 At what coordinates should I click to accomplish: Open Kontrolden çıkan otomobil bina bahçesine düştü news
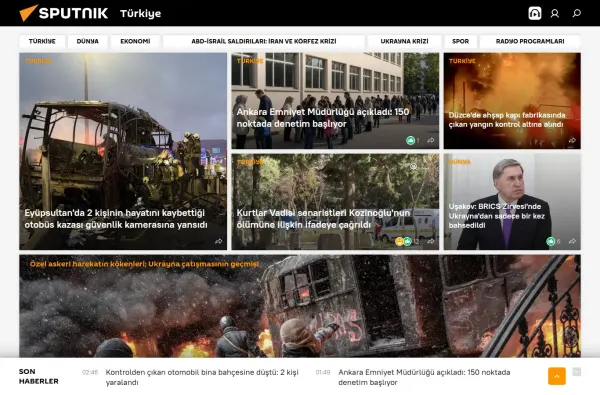[202, 377]
